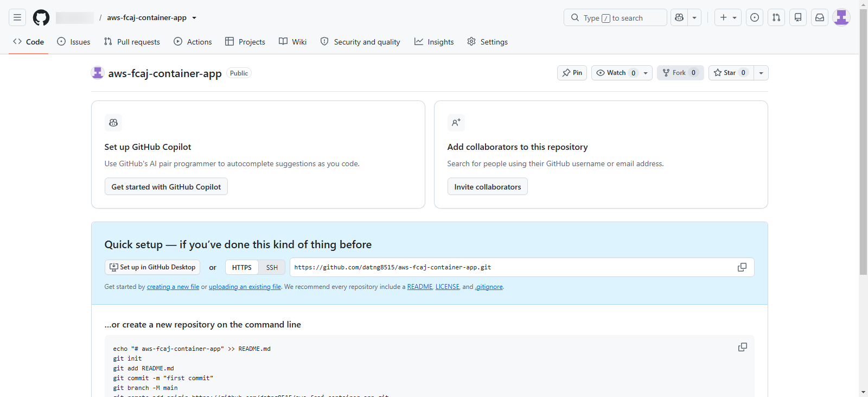
Task: Pin this repository
Action: (572, 73)
